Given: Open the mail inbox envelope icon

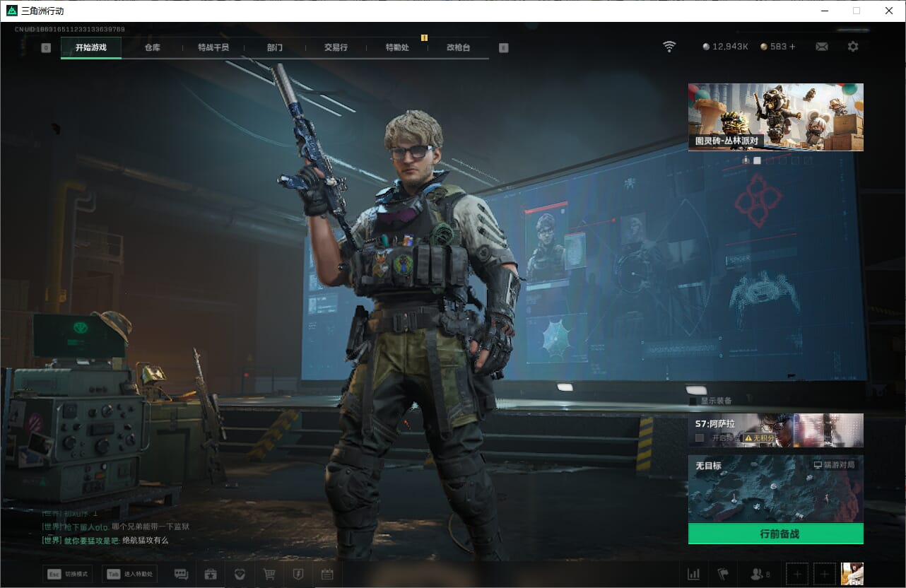Looking at the screenshot, I should (822, 47).
